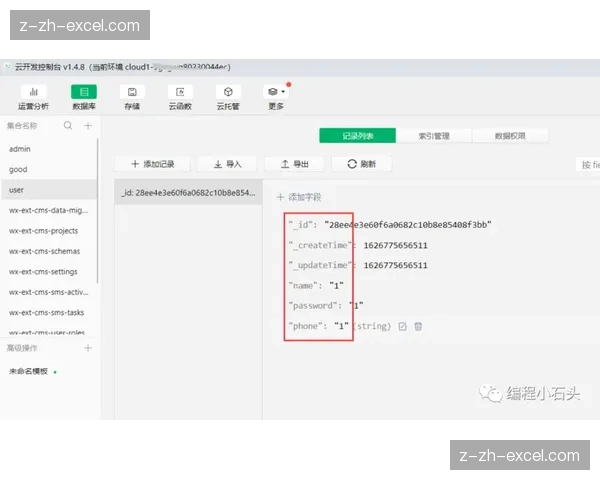Switch to 索引管理 tab
This screenshot has width=600, height=480.
coord(434,136)
